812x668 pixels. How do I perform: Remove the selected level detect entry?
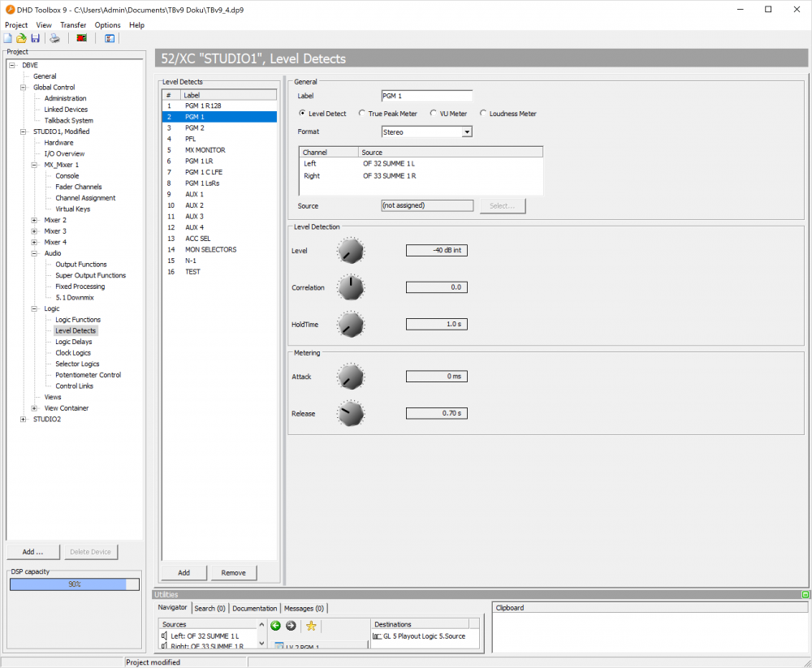click(x=233, y=572)
